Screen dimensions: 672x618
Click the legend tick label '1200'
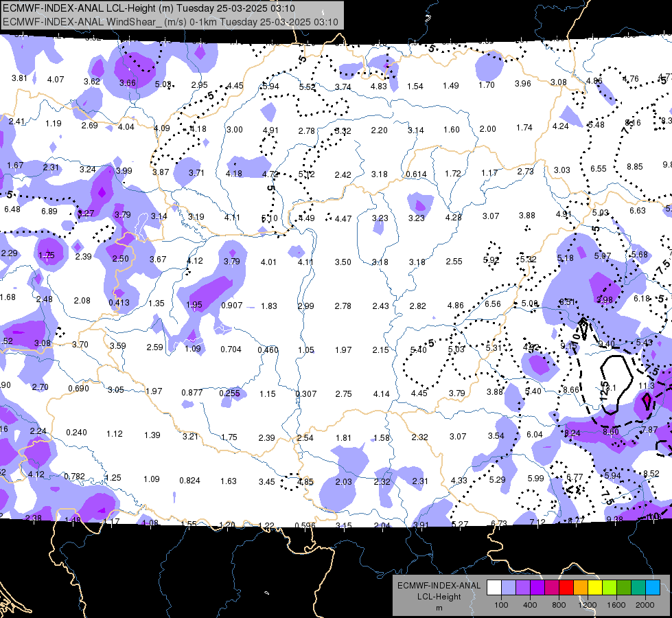coord(587,605)
